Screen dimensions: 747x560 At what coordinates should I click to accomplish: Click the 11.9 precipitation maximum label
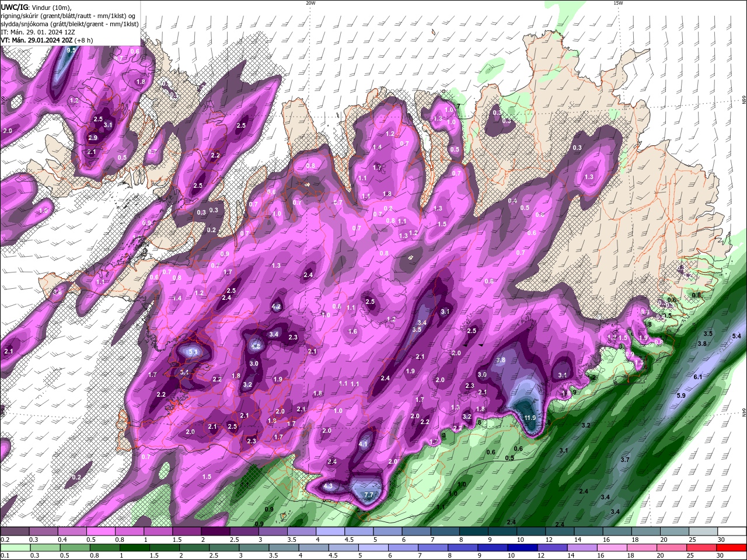click(x=530, y=418)
